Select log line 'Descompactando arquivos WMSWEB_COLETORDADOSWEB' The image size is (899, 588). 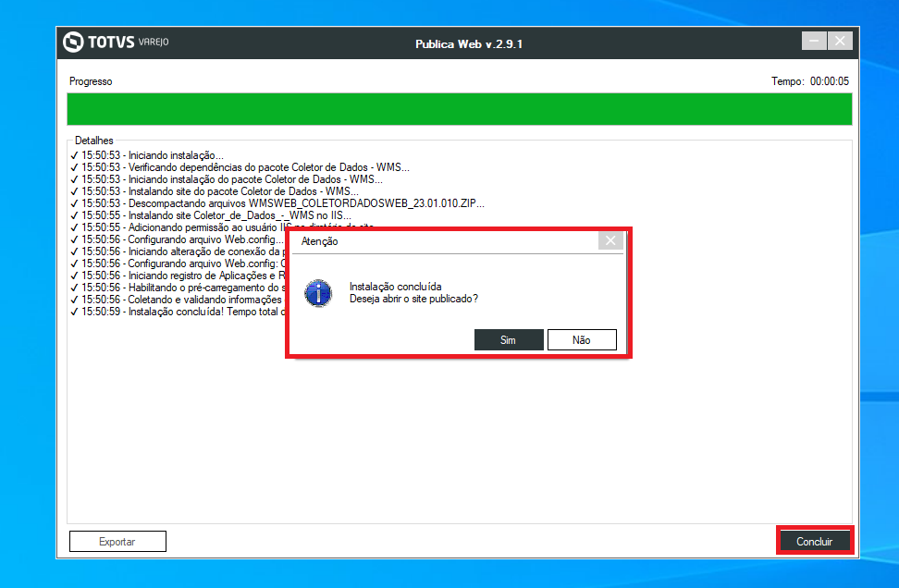[x=277, y=203]
